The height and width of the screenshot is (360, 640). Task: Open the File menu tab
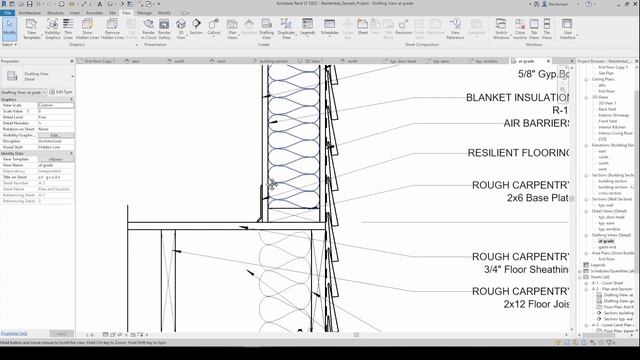(7, 13)
